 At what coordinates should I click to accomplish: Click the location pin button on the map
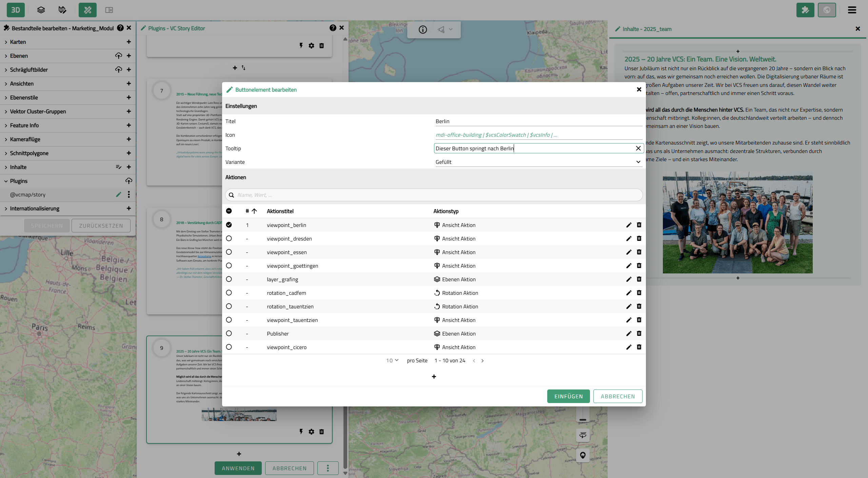(x=583, y=455)
